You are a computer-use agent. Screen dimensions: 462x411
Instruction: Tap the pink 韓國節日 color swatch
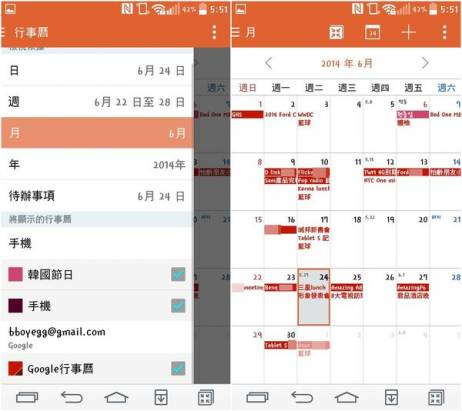[x=15, y=274]
